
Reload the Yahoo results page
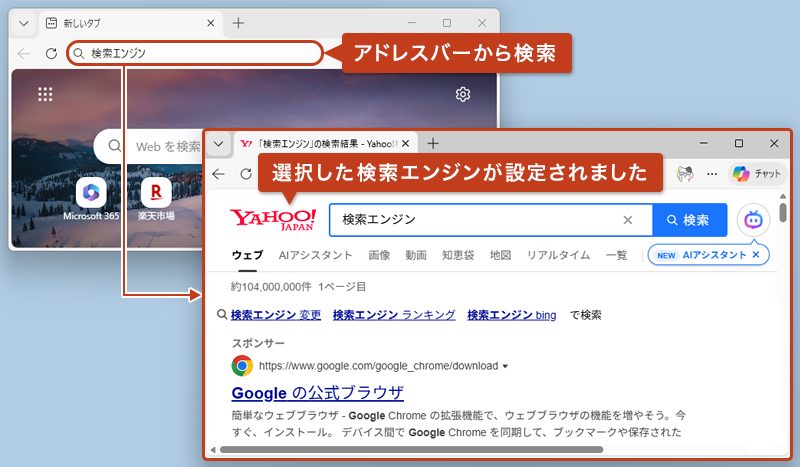pyautogui.click(x=246, y=174)
